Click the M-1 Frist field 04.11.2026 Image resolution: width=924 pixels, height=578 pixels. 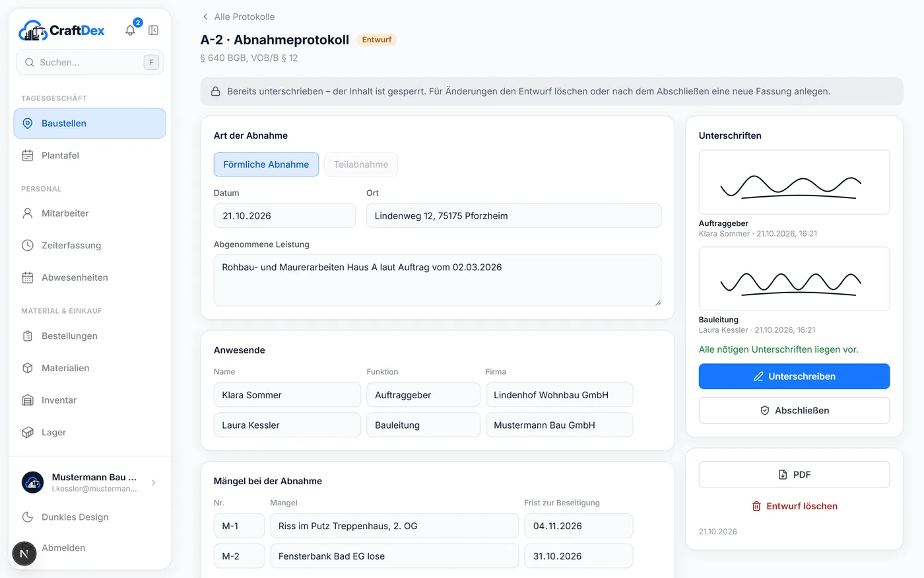[x=579, y=526]
